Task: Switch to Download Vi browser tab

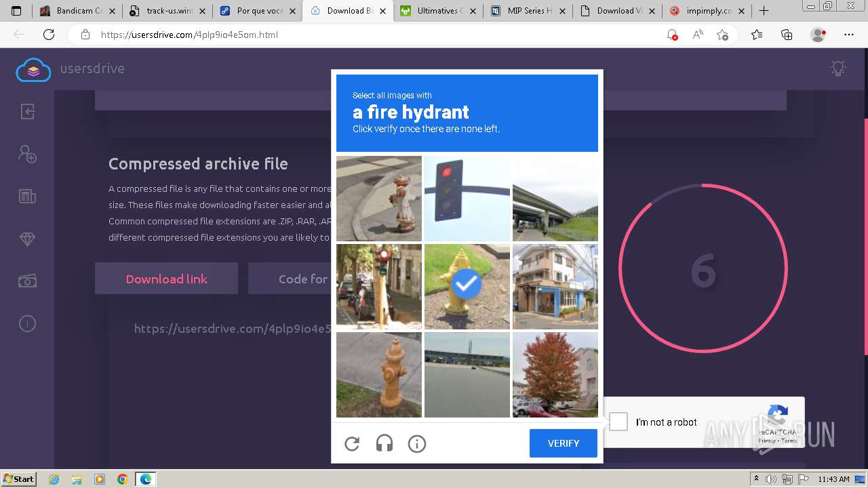Action: tap(618, 11)
